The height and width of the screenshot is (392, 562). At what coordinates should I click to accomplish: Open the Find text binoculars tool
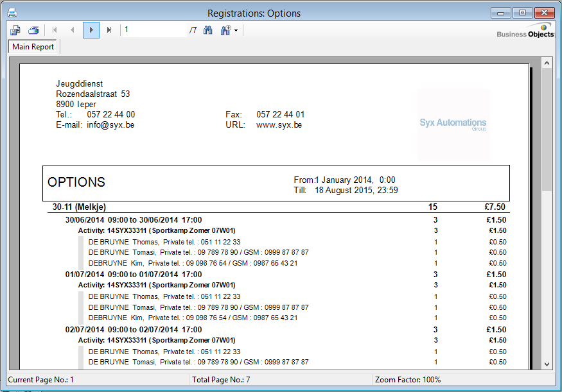[208, 30]
